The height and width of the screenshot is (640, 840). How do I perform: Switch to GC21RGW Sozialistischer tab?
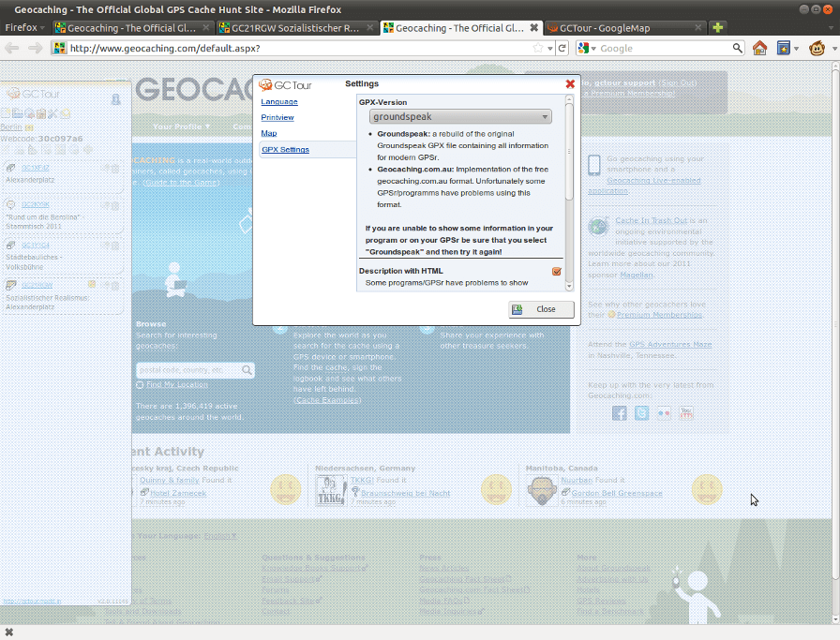click(x=296, y=28)
